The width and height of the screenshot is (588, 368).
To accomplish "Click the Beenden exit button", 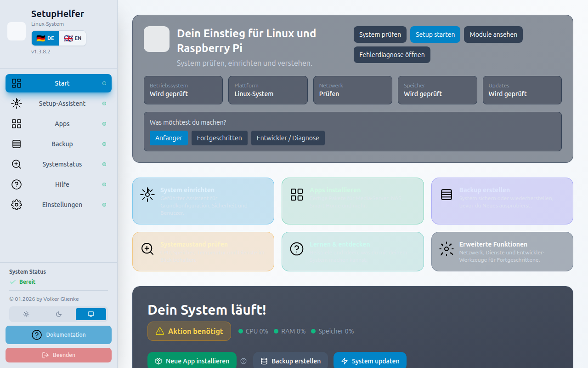I will tap(58, 355).
